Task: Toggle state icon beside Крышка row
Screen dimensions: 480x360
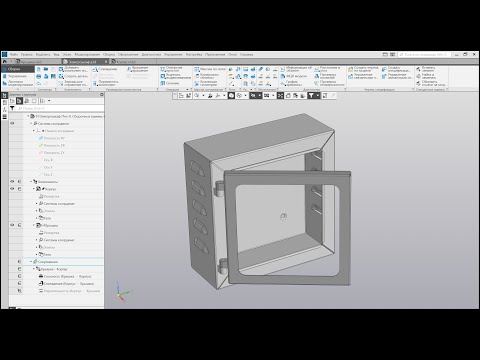Action: [x=19, y=225]
